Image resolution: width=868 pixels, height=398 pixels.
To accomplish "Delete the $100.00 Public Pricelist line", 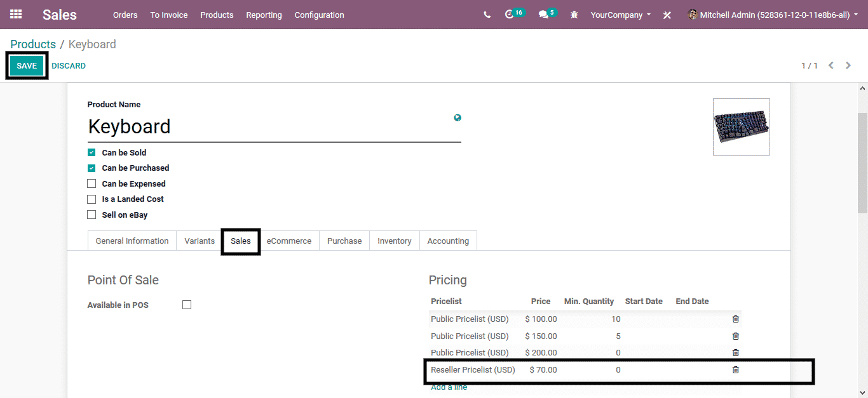I will 735,319.
